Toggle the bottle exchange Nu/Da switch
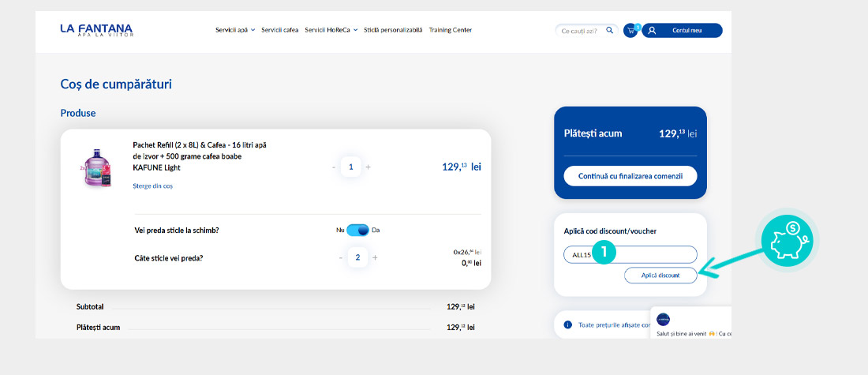This screenshot has width=868, height=375. tap(358, 230)
